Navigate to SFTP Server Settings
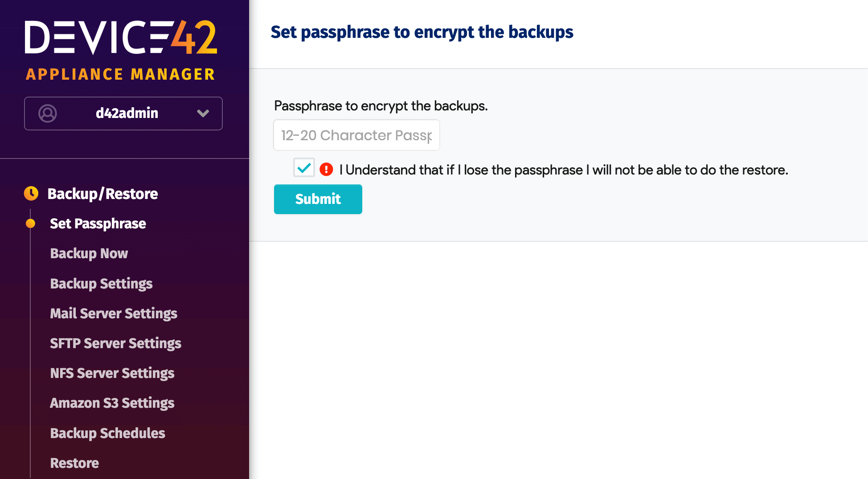The width and height of the screenshot is (868, 479). [115, 343]
